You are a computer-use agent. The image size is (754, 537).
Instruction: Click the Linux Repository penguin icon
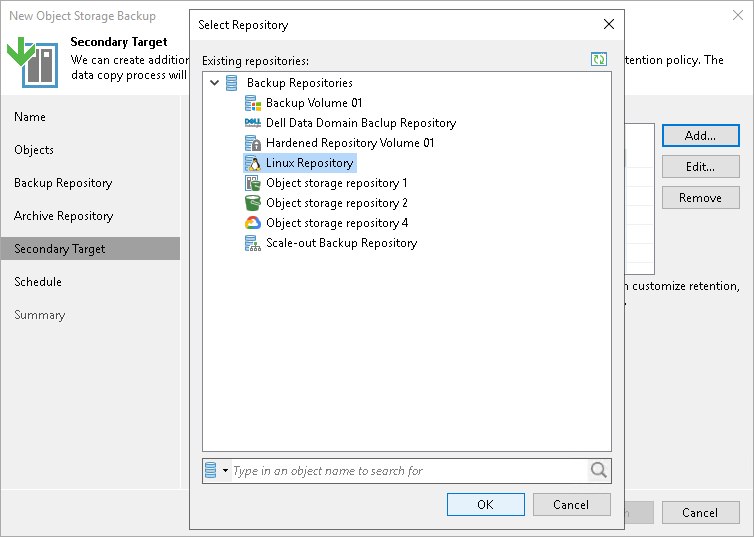[x=253, y=163]
